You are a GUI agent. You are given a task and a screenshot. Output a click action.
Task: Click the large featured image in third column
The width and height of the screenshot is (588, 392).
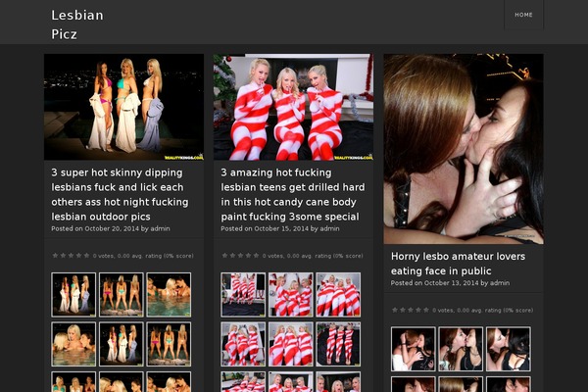click(x=463, y=148)
